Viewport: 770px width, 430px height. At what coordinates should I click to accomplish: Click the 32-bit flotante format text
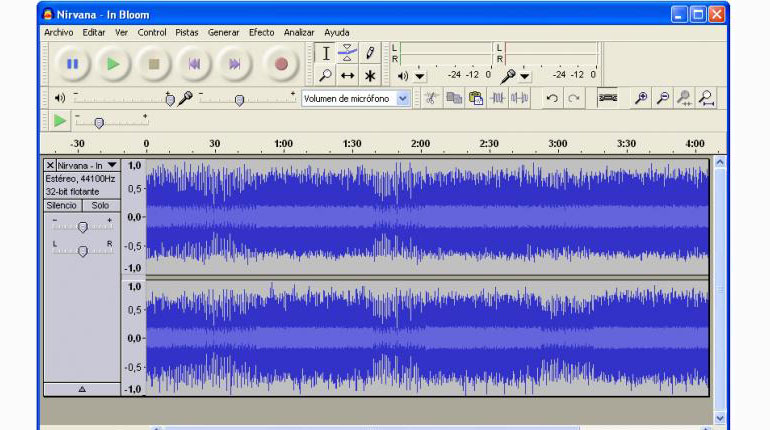(72, 191)
